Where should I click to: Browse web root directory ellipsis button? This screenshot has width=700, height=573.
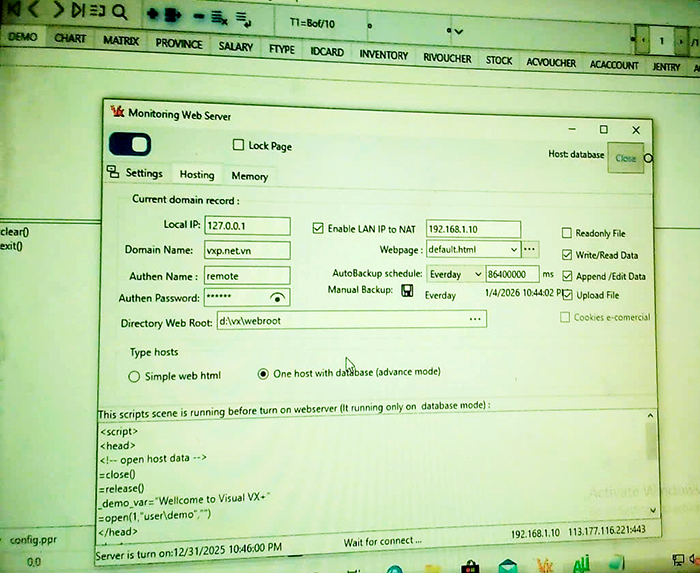click(476, 319)
